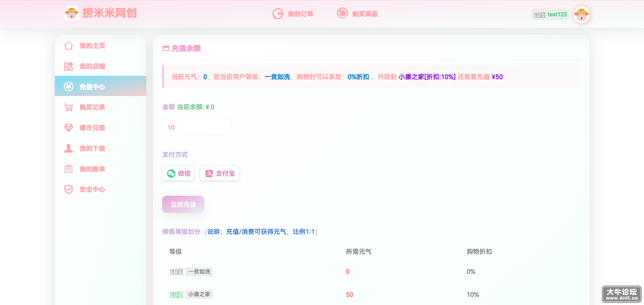The image size is (644, 305).
Task: Click the 小康之家 level tag in table
Action: [199, 294]
